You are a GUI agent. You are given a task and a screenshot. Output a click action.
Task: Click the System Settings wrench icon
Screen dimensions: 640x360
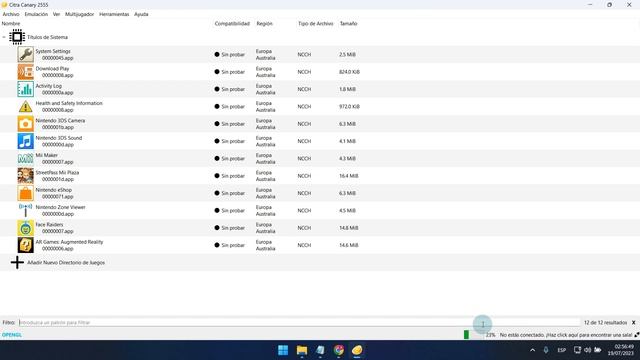pos(25,54)
